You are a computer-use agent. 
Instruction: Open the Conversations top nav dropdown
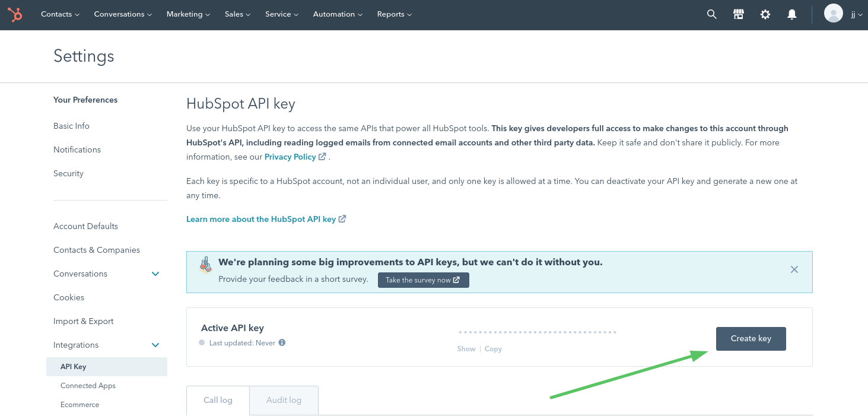123,14
